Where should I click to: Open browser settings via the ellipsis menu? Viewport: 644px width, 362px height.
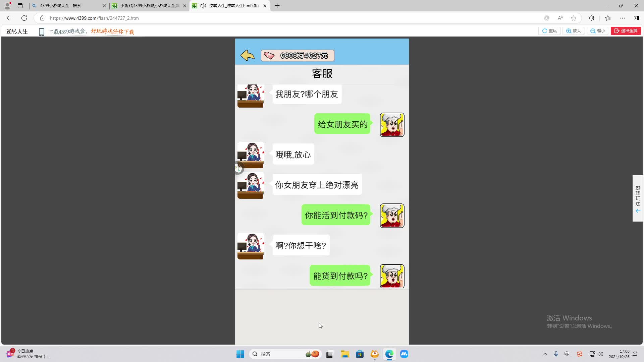[x=623, y=18]
